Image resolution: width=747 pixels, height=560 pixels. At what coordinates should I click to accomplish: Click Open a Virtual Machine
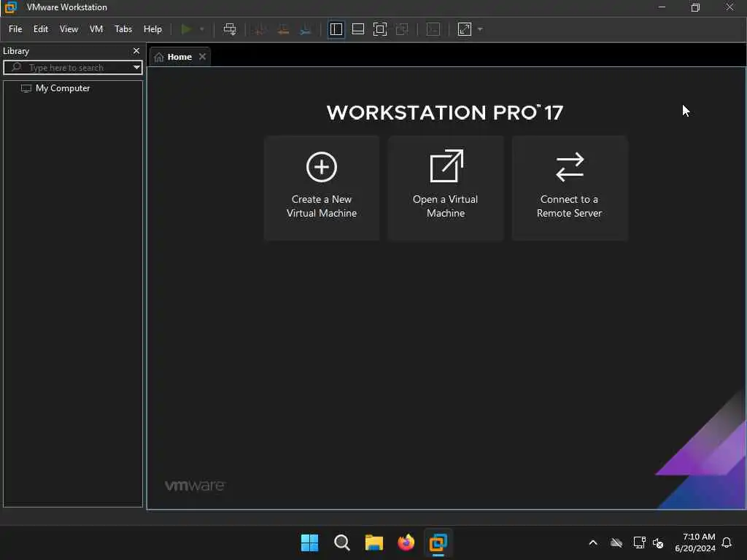pos(446,188)
